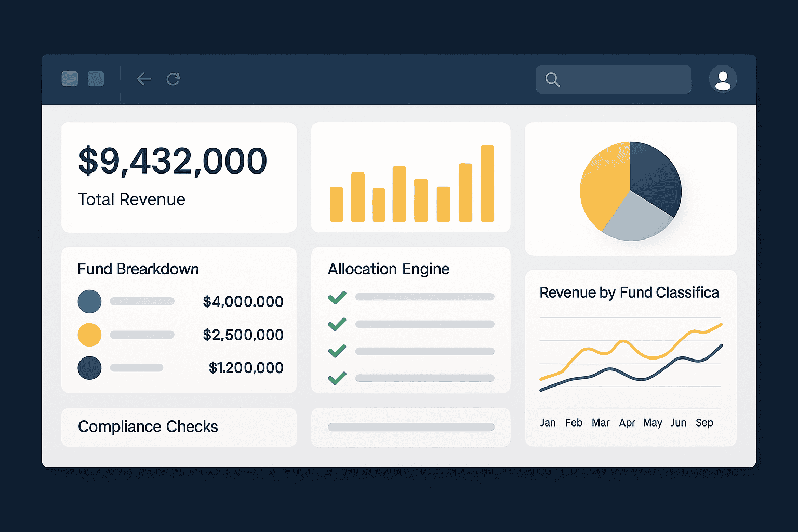Click the Jun axis label
The height and width of the screenshot is (532, 798).
point(678,423)
